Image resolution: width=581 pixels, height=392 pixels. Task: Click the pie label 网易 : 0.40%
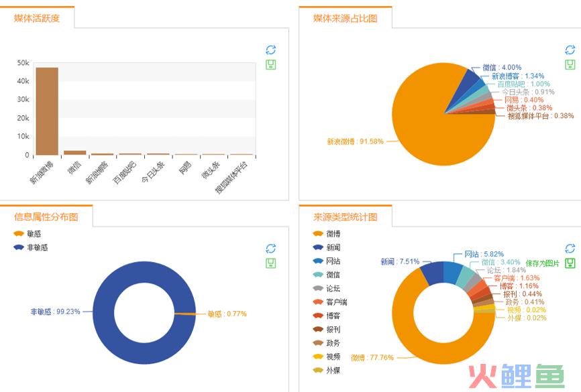click(x=523, y=100)
